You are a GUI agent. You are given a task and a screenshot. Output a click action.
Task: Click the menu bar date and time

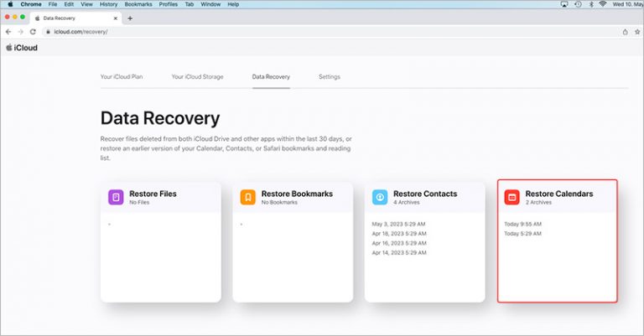(x=627, y=4)
